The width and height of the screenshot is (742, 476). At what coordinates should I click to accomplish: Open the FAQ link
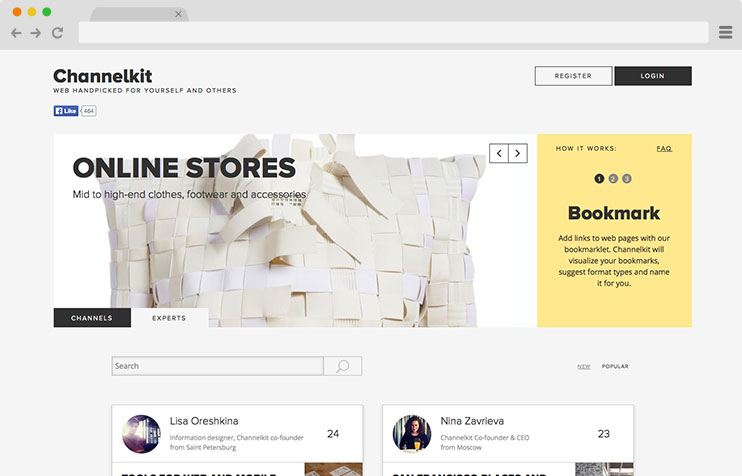(x=664, y=149)
